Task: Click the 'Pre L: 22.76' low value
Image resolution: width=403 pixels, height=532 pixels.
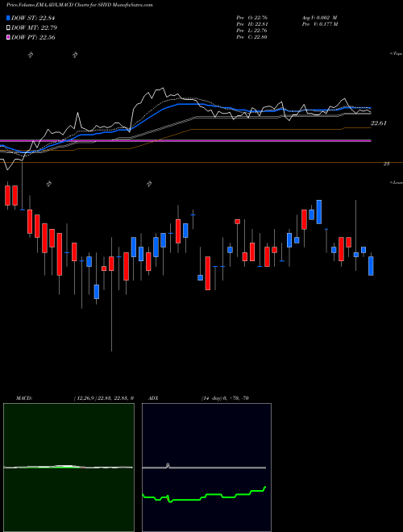Action: pyautogui.click(x=252, y=30)
